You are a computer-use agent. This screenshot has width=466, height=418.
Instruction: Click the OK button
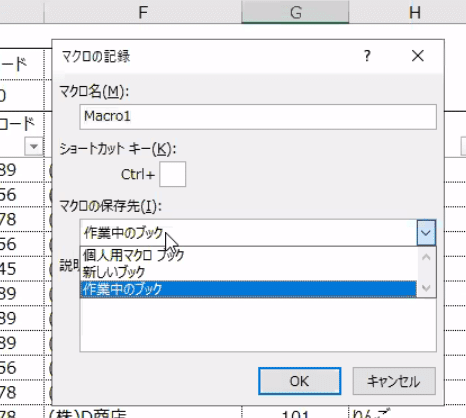[299, 381]
